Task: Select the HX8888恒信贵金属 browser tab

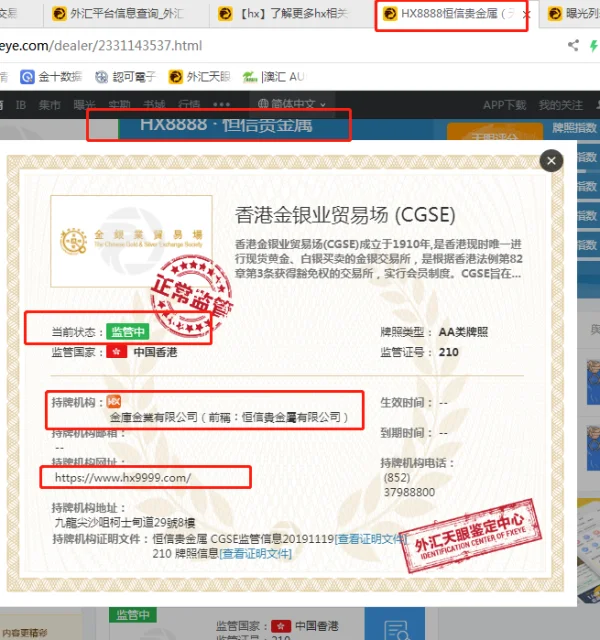Action: pyautogui.click(x=449, y=14)
